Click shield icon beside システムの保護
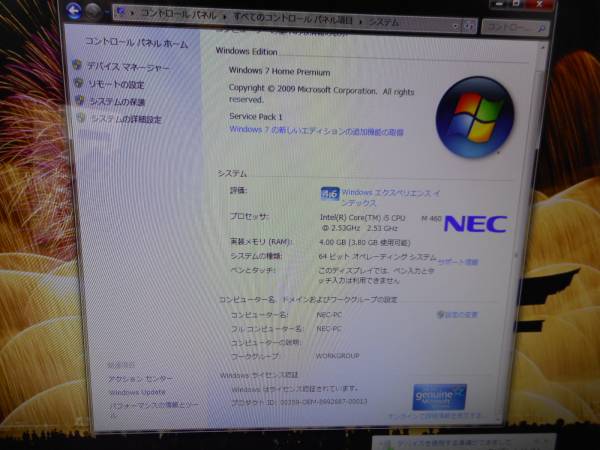 click(x=79, y=100)
